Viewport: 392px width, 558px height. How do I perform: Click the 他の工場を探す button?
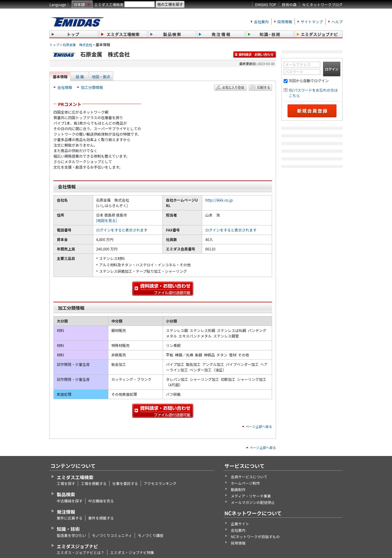[170, 4]
